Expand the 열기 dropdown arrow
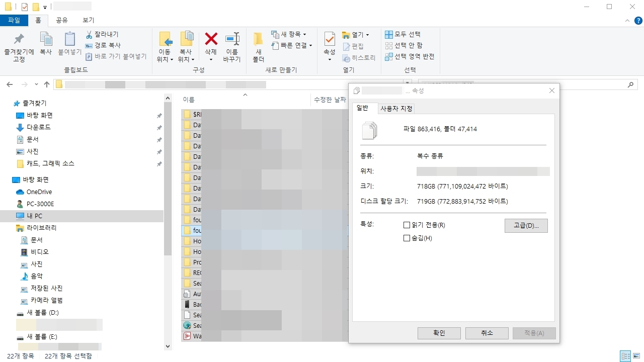 click(367, 35)
